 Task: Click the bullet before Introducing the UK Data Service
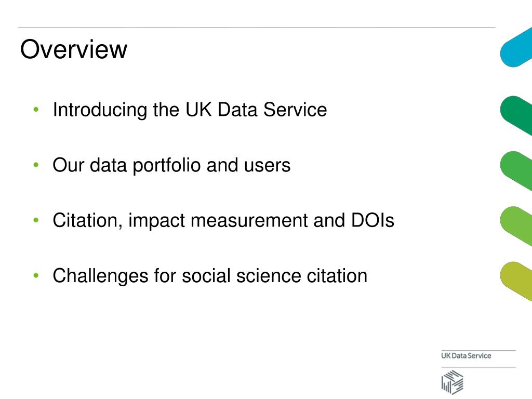coord(36,110)
